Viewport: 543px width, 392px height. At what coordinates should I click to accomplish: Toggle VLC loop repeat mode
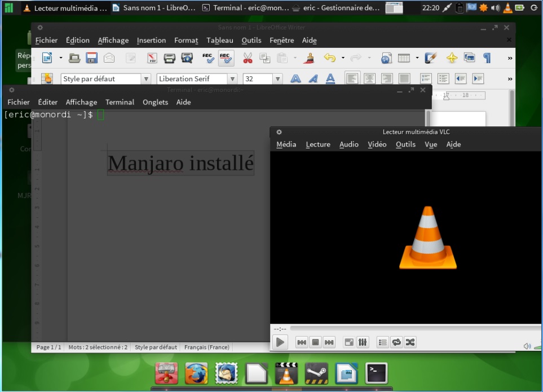tap(396, 342)
